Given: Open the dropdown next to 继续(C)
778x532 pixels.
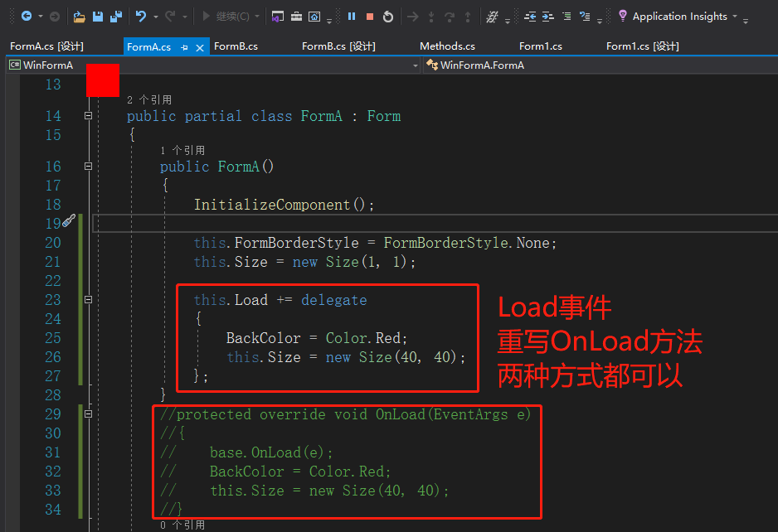Looking at the screenshot, I should [x=257, y=17].
